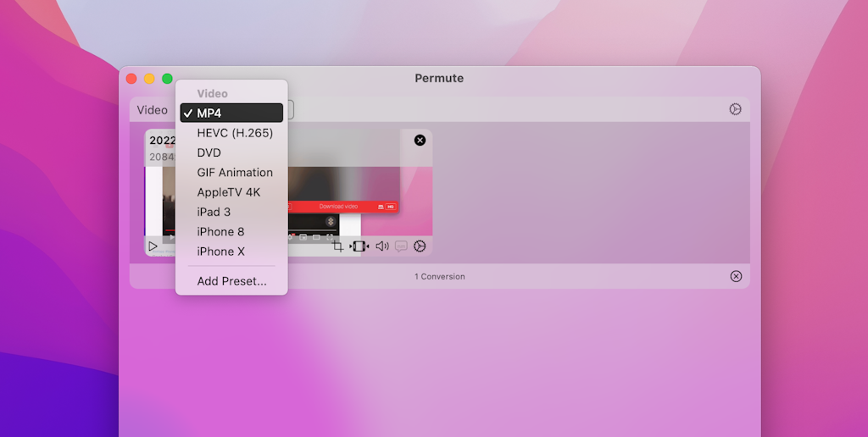Select the MP4 preset
This screenshot has height=437, width=868.
(231, 113)
